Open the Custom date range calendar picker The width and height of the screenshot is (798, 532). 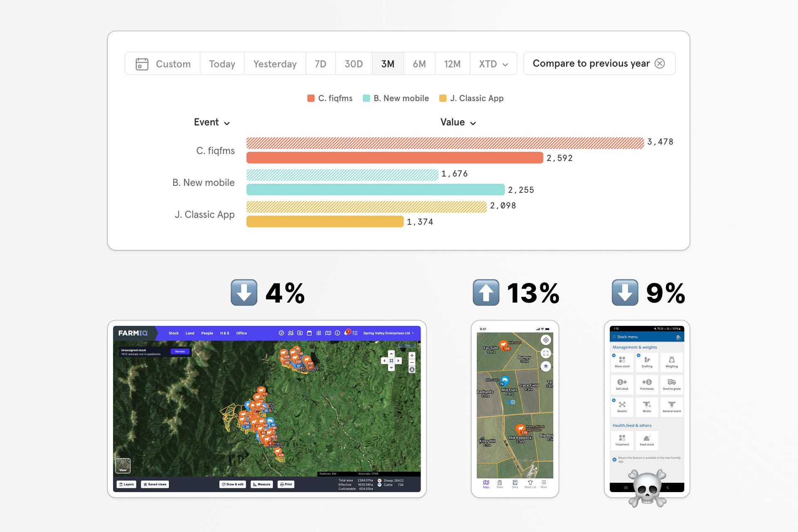(163, 64)
